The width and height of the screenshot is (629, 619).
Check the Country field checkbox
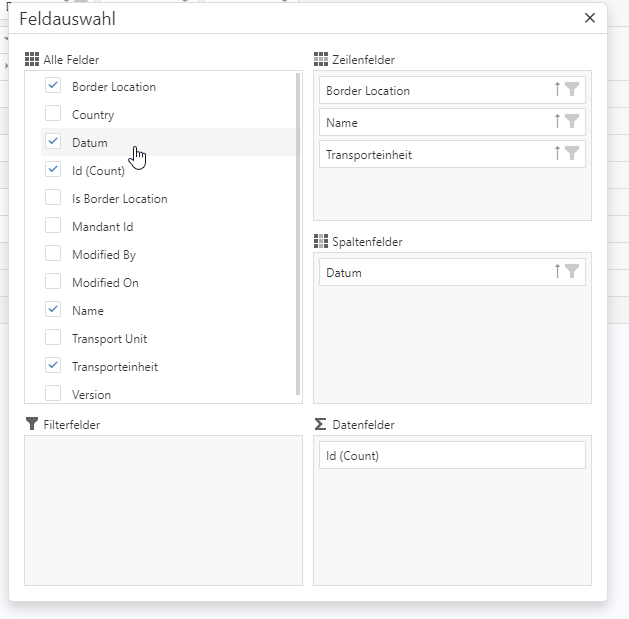click(53, 114)
